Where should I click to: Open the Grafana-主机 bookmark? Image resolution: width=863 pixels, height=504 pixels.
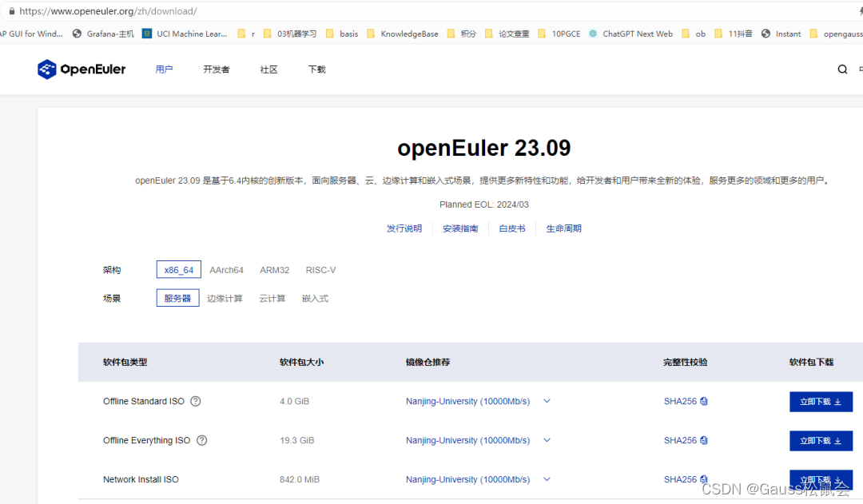[103, 34]
